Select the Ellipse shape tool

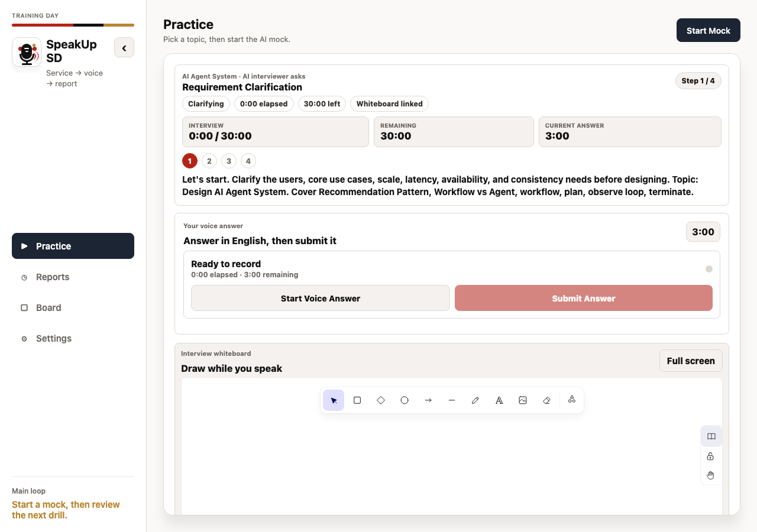pyautogui.click(x=405, y=400)
